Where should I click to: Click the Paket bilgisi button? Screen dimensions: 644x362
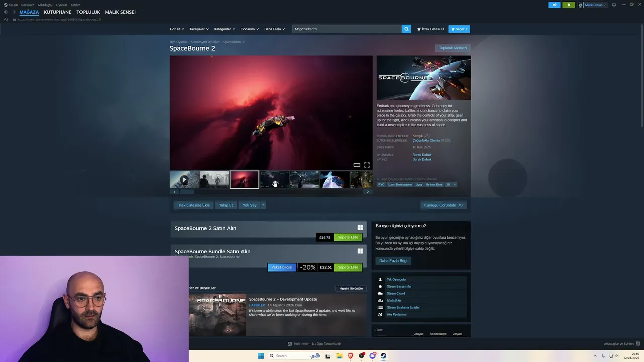click(x=282, y=267)
